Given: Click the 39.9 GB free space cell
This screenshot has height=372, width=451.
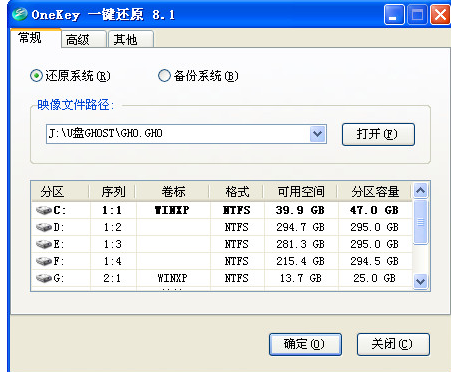Looking at the screenshot, I should click(x=300, y=210).
